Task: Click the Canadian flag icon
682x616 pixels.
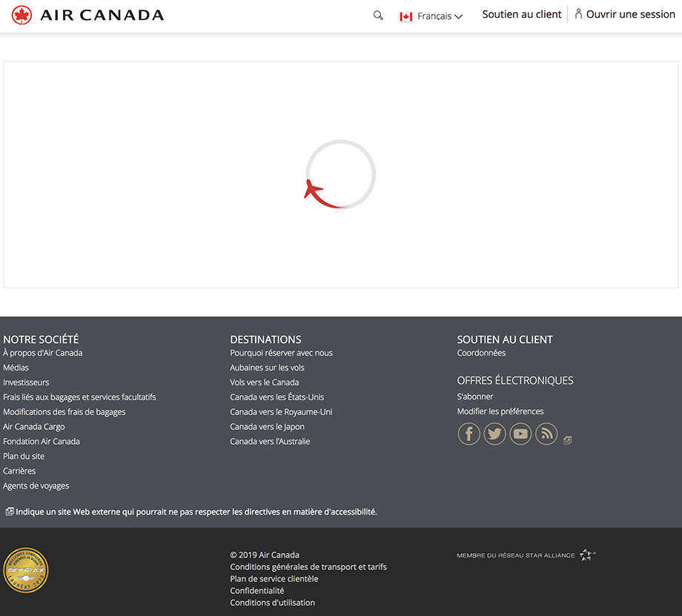Action: (x=405, y=16)
